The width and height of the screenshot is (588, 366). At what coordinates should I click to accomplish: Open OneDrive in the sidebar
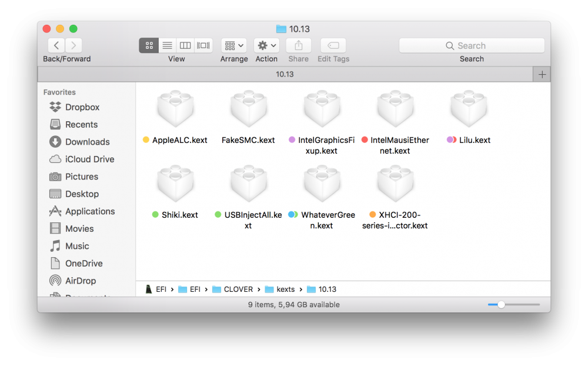(x=76, y=263)
